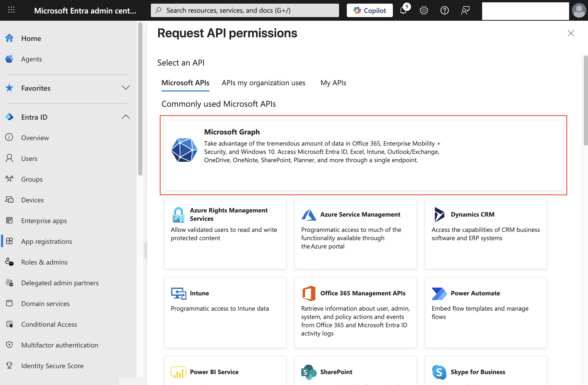Choose the Power Automate API card
This screenshot has height=385, width=588.
pos(486,311)
